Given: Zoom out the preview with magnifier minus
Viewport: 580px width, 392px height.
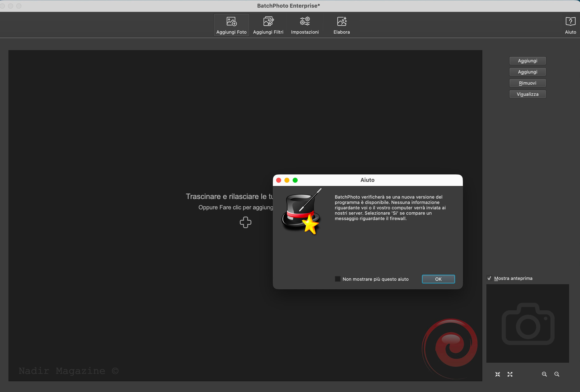Looking at the screenshot, I should (556, 374).
